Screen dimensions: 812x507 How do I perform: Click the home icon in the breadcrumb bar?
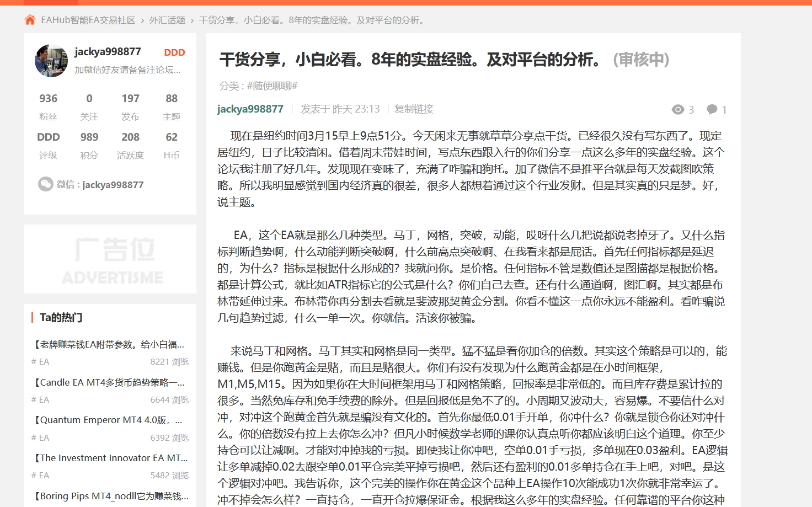29,19
